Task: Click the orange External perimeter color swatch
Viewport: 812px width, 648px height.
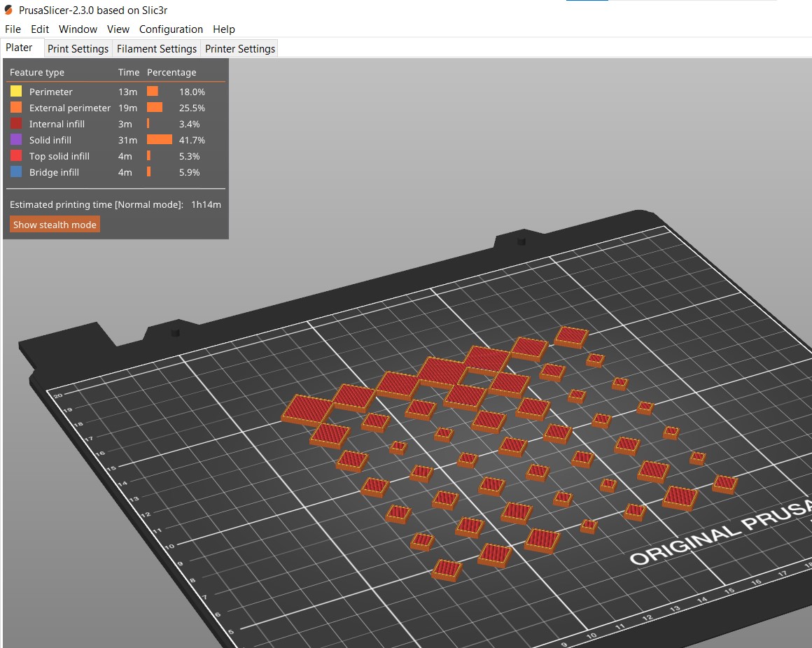Action: point(16,107)
